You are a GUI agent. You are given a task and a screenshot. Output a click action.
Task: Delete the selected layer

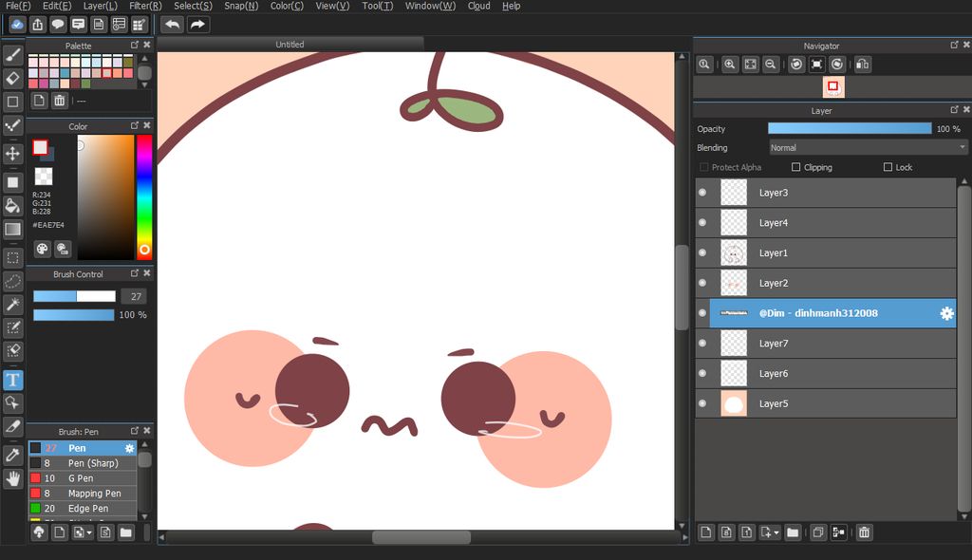864,532
